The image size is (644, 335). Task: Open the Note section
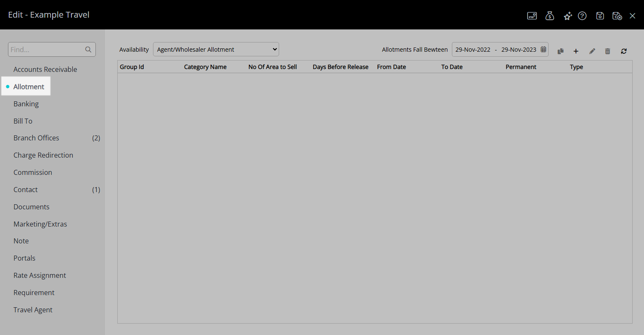[x=21, y=241]
